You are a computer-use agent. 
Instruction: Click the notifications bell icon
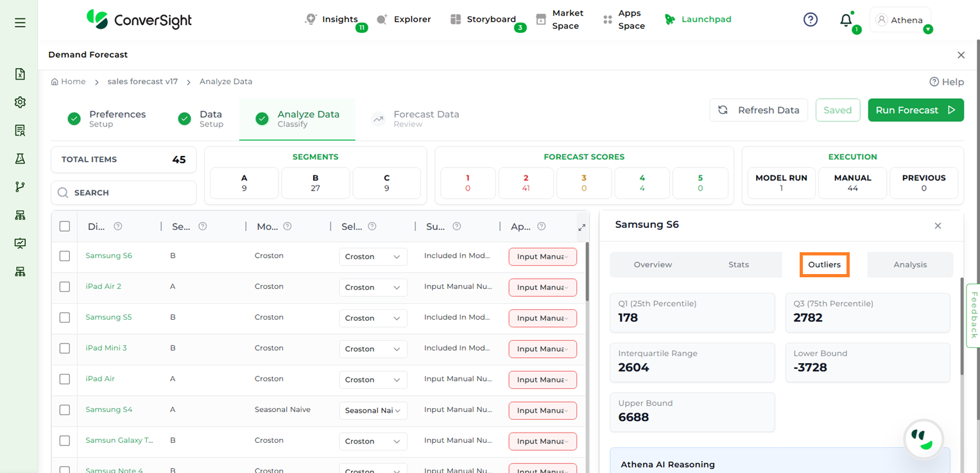[846, 20]
